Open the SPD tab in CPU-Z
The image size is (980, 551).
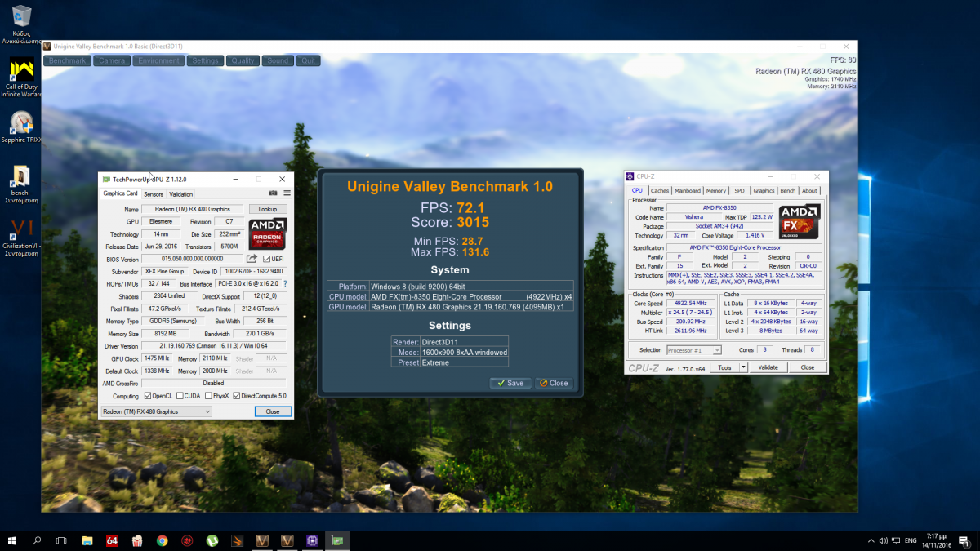tap(739, 190)
